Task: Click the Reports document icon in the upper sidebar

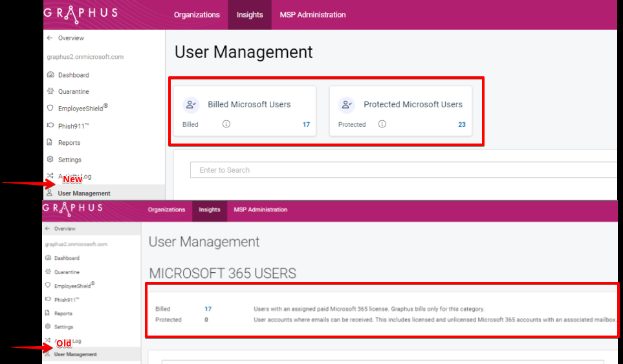Action: [x=50, y=142]
